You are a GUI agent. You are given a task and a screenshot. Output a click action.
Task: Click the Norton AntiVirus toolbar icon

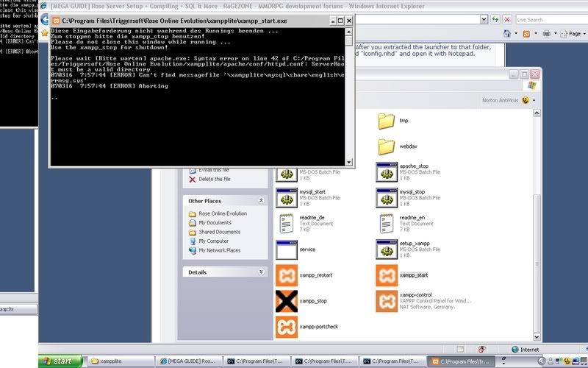click(526, 100)
